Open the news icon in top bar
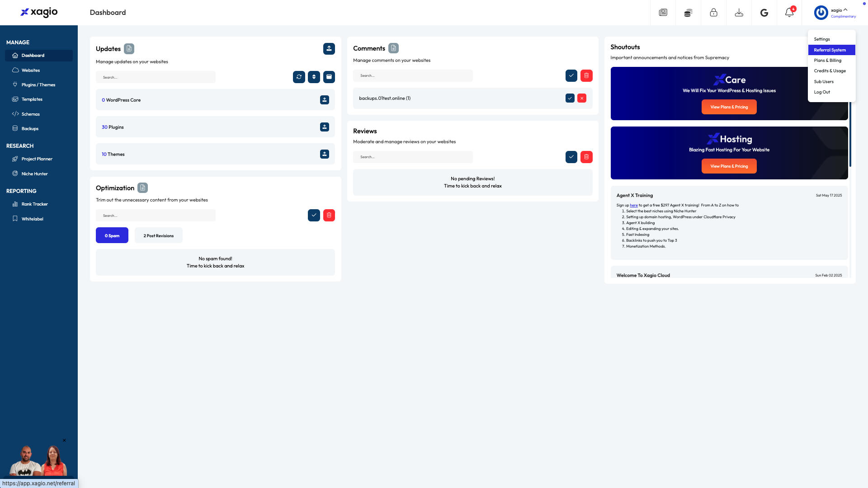This screenshot has width=868, height=488. coord(663,13)
